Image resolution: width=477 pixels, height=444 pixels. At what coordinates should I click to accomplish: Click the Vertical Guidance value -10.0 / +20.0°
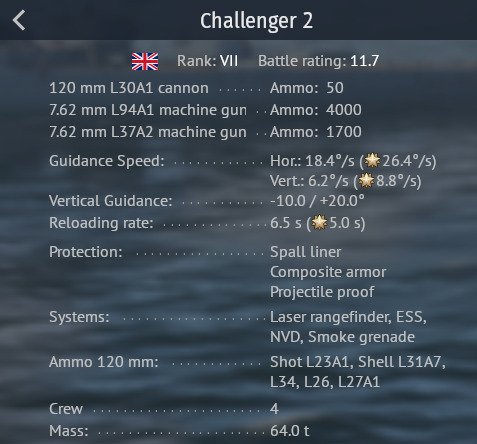317,201
